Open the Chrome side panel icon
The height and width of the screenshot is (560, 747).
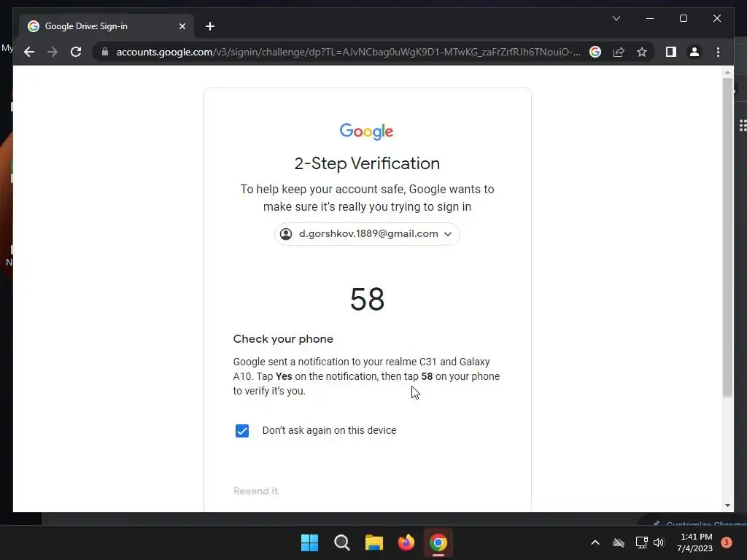click(671, 52)
